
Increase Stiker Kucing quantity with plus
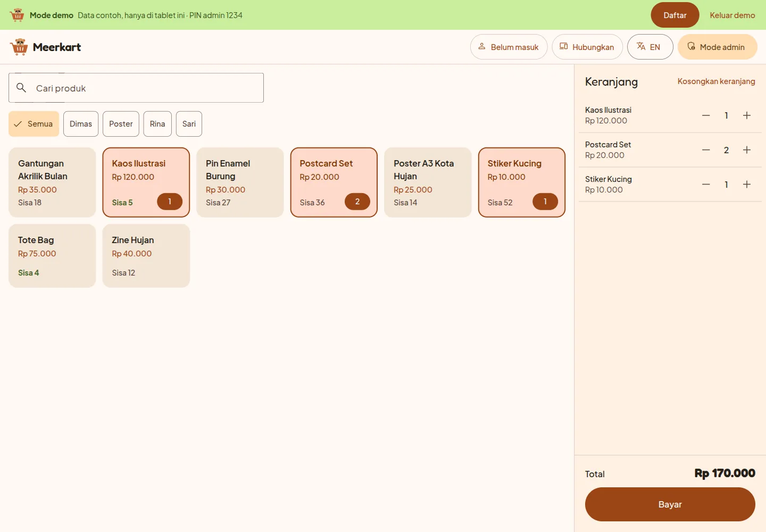747,185
